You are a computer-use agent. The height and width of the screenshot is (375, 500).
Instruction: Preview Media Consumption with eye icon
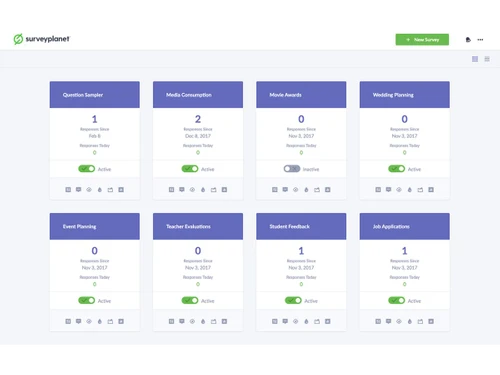[192, 190]
